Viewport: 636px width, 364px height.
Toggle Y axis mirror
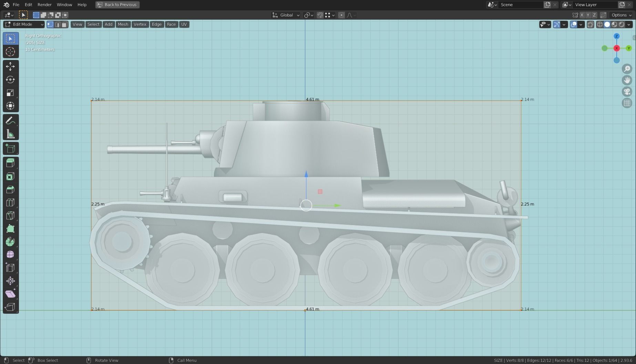click(588, 15)
